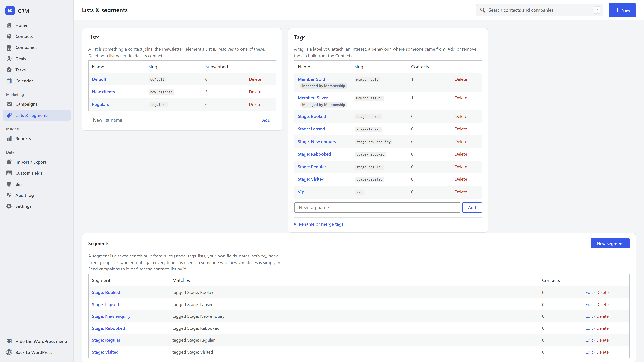
Task: Focus the New tag name field
Action: click(377, 207)
